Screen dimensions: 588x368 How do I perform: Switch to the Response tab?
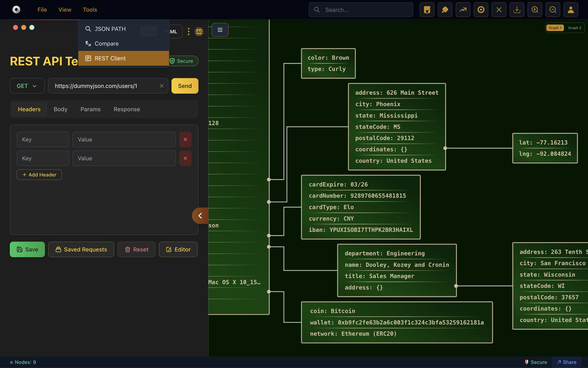click(127, 109)
